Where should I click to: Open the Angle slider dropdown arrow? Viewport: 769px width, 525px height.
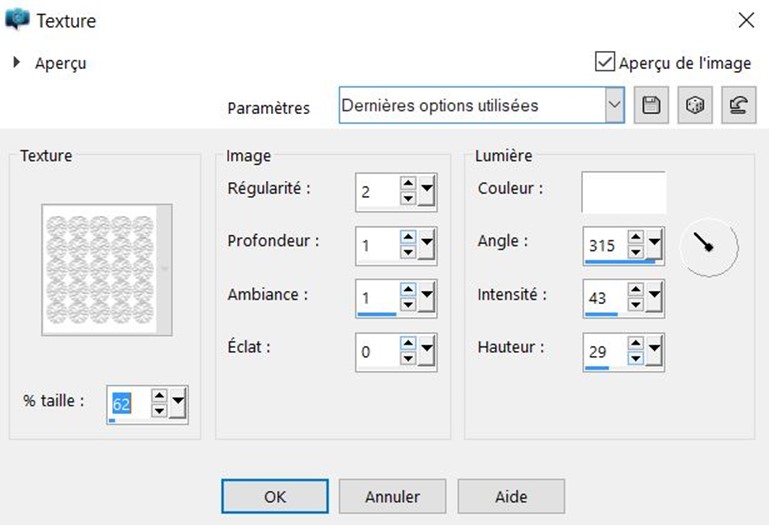click(x=654, y=242)
